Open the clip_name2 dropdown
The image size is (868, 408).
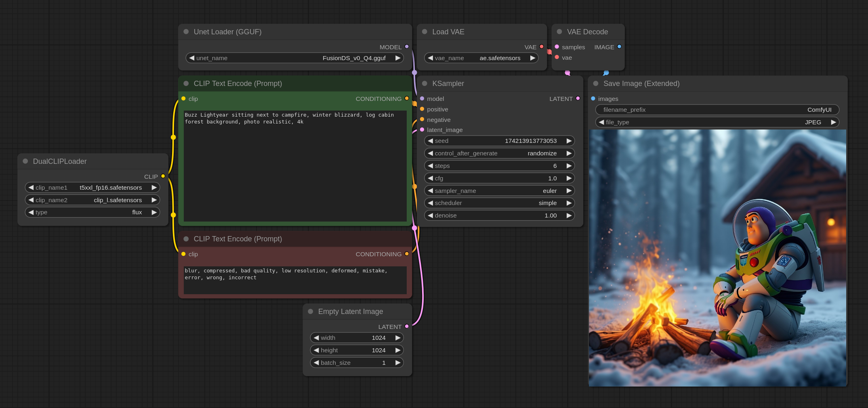[x=92, y=200]
